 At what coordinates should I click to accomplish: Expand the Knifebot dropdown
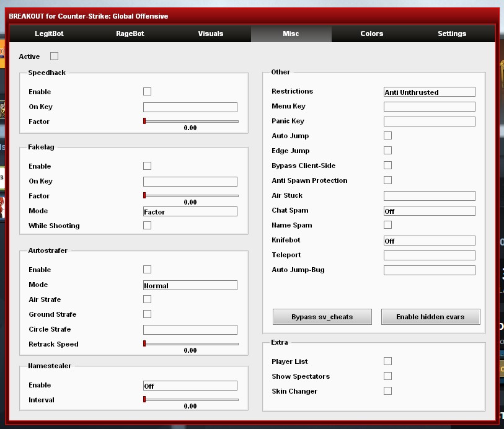430,241
